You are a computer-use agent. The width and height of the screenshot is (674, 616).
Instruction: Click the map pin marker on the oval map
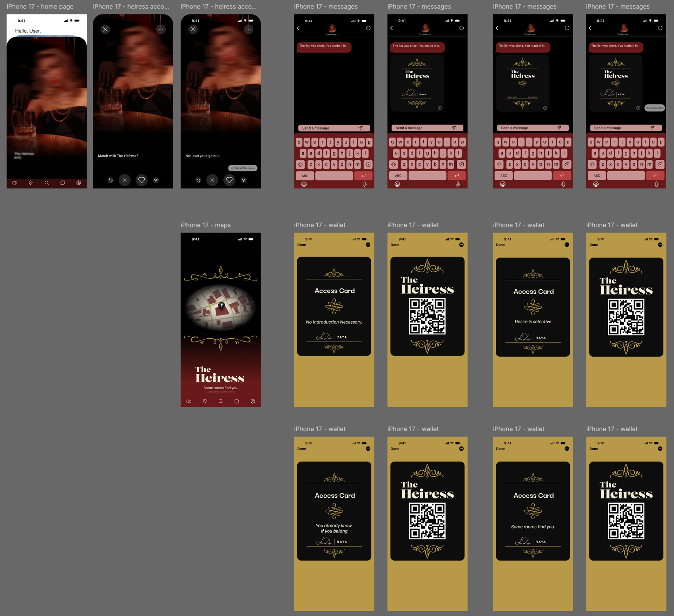tap(222, 306)
